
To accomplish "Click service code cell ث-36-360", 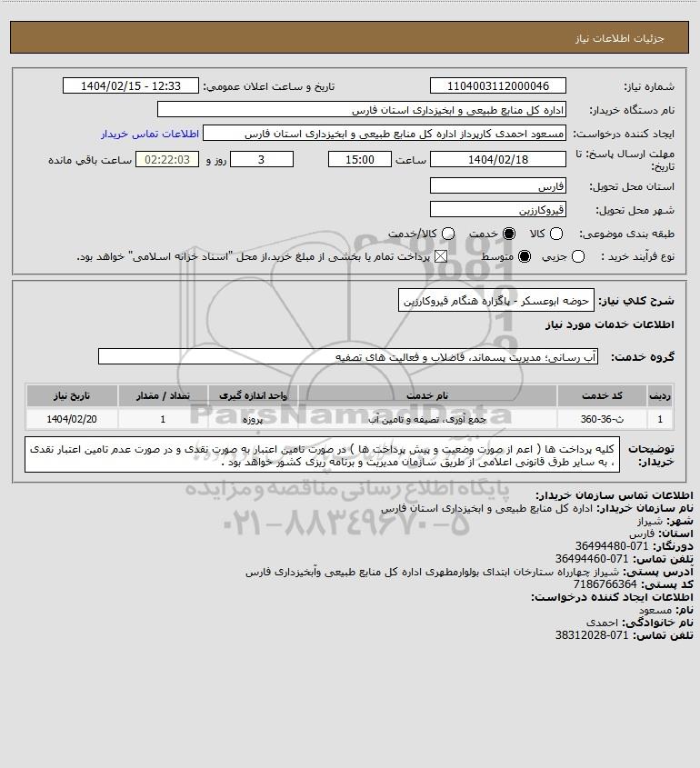I will (x=603, y=419).
